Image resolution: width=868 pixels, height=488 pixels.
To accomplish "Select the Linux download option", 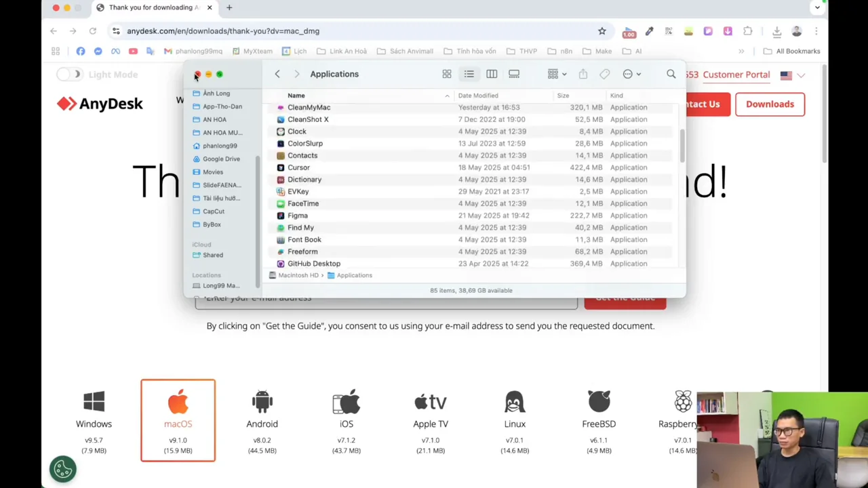I will coord(515,420).
